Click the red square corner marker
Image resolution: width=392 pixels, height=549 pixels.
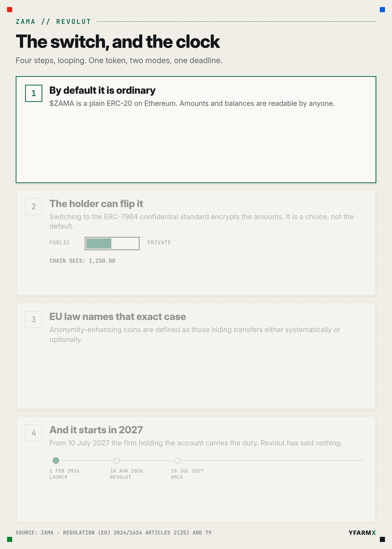click(10, 9)
